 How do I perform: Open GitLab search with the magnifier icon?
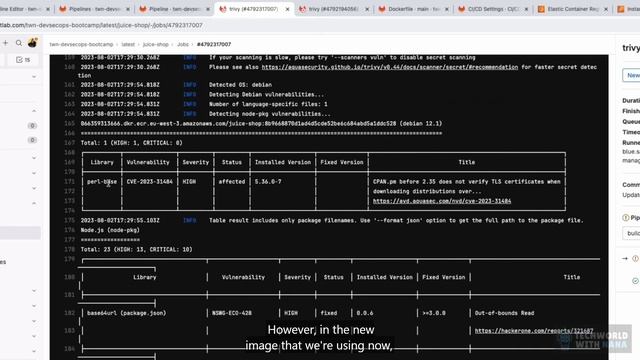click(19, 43)
